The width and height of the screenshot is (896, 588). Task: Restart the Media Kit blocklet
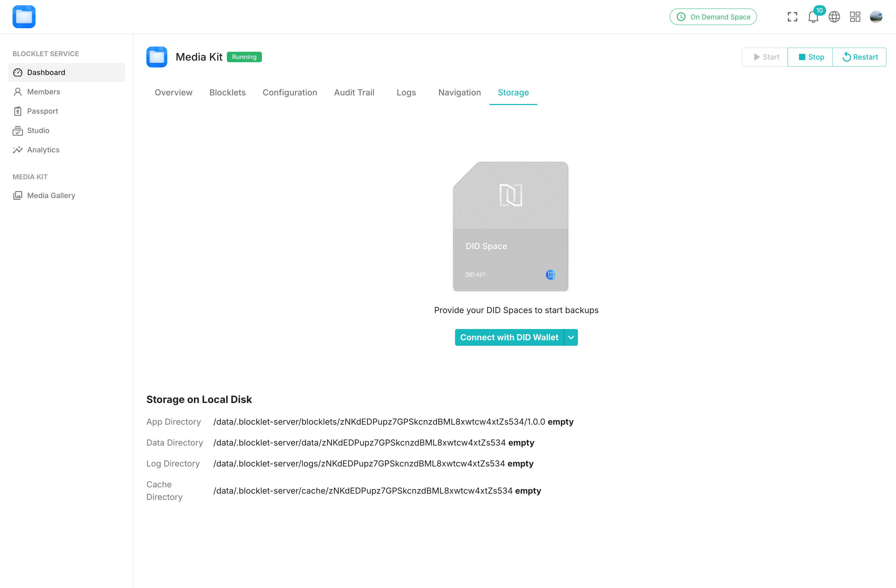pyautogui.click(x=859, y=57)
